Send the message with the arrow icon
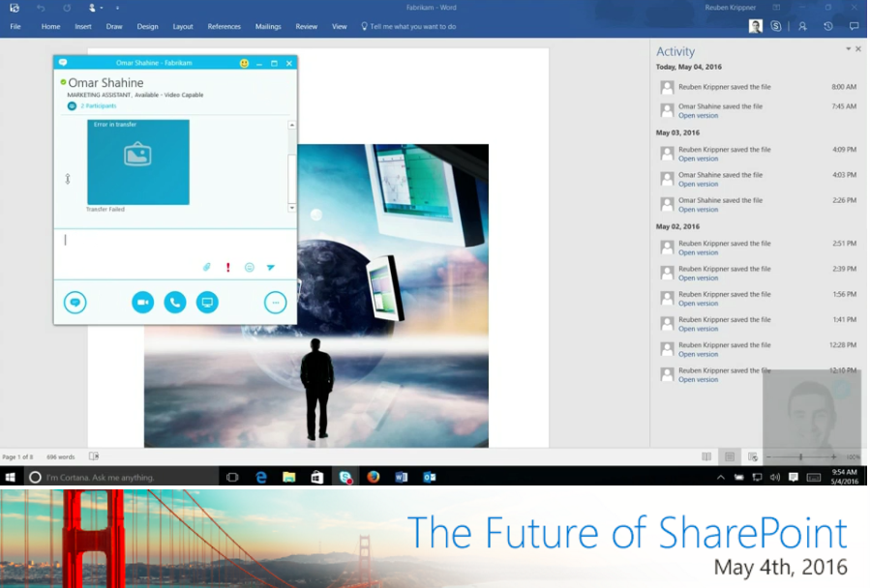 271,267
